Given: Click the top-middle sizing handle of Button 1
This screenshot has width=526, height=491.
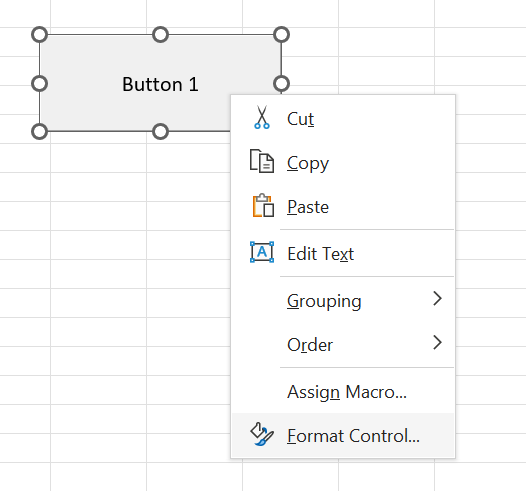Looking at the screenshot, I should click(x=160, y=35).
